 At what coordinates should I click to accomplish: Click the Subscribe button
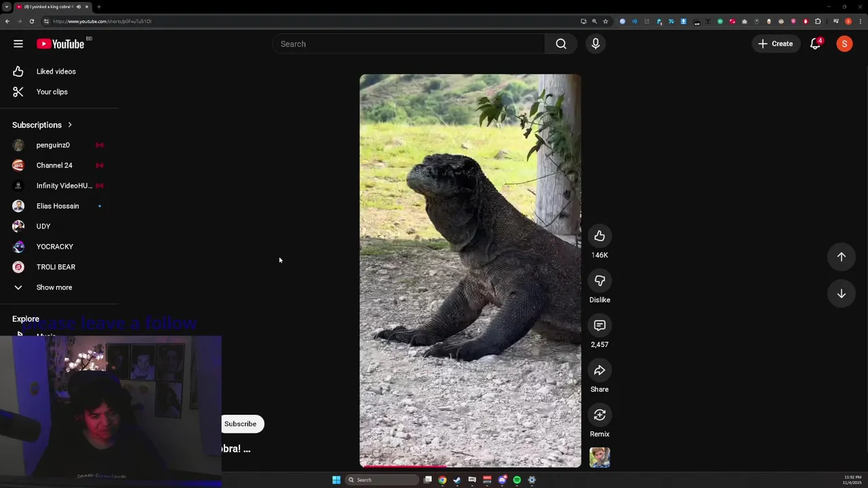(242, 424)
